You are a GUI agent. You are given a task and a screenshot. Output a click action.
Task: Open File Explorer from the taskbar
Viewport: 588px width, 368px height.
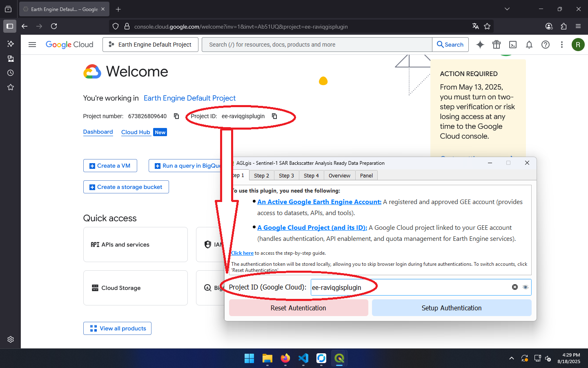[267, 359]
